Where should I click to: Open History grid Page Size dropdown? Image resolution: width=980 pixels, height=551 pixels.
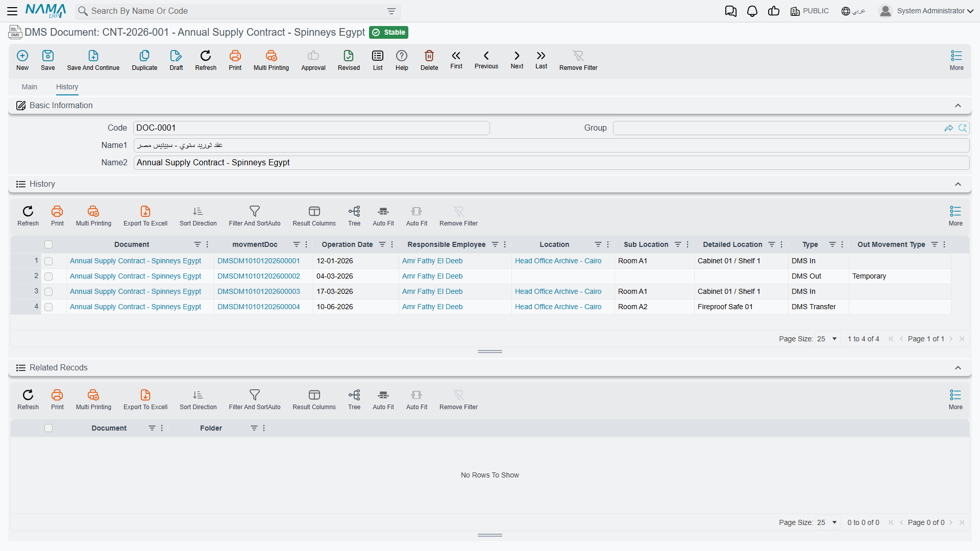pos(827,339)
